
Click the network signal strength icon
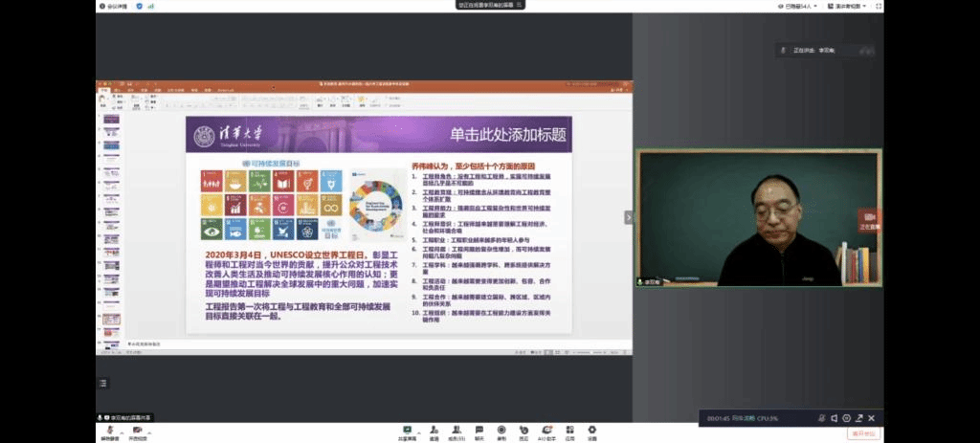tap(151, 6)
